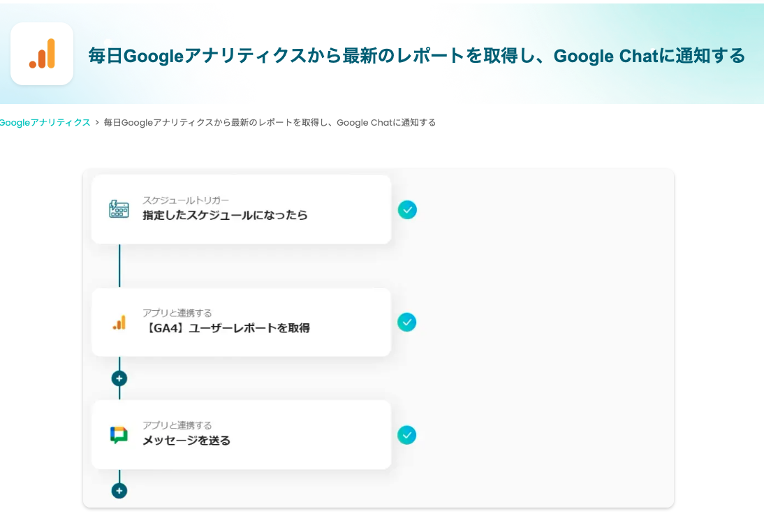Viewport: 764px width, 532px height.
Task: Click the アプリと連携する label above the GA4 step
Action: [177, 313]
